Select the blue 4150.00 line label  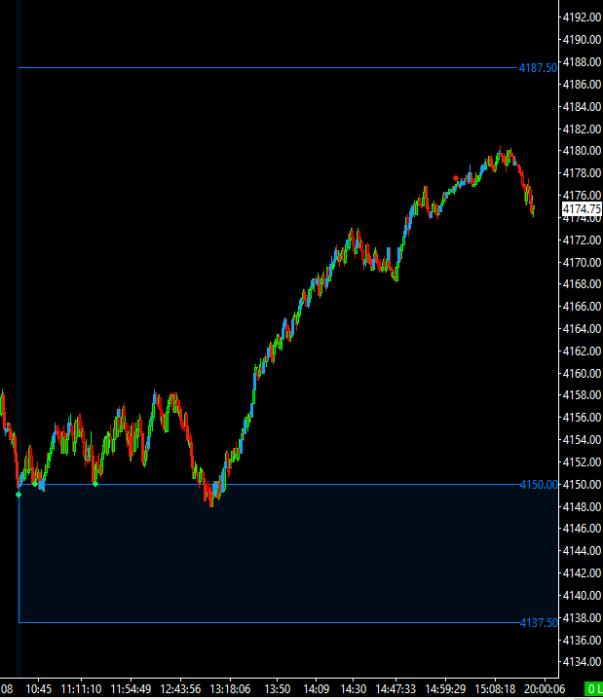click(x=539, y=485)
